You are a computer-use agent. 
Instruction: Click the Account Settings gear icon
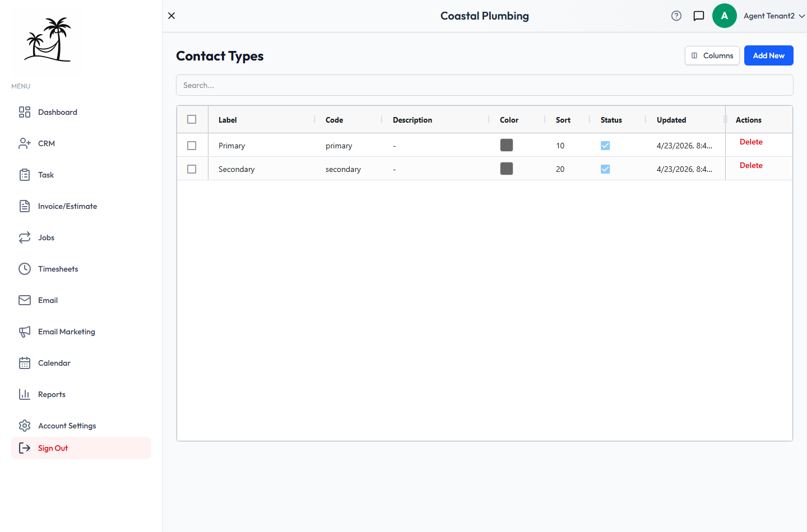pyautogui.click(x=25, y=426)
